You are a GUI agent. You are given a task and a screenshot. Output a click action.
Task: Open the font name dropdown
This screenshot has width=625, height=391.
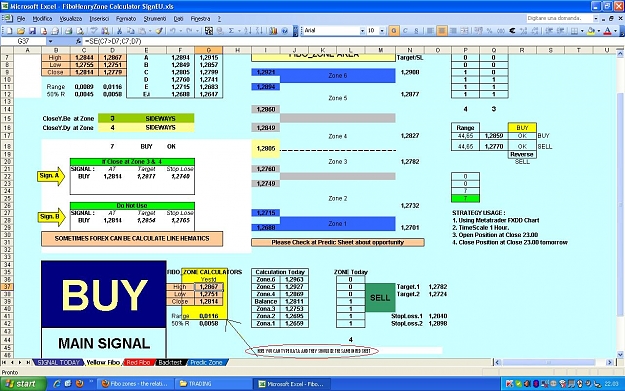click(x=362, y=31)
